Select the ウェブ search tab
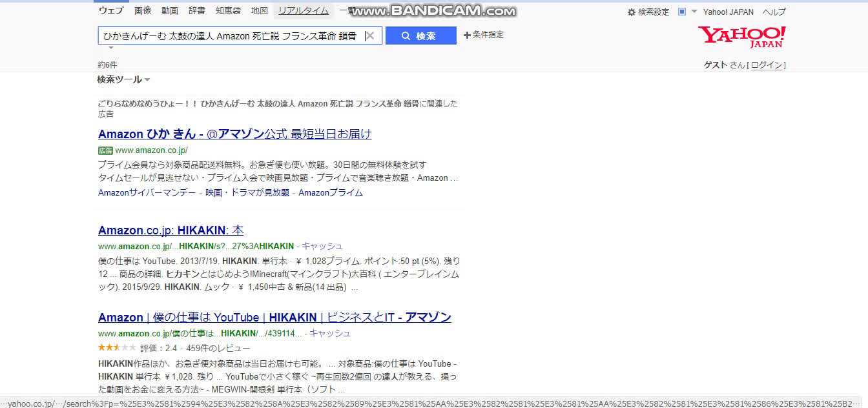The width and height of the screenshot is (868, 408). coord(111,10)
